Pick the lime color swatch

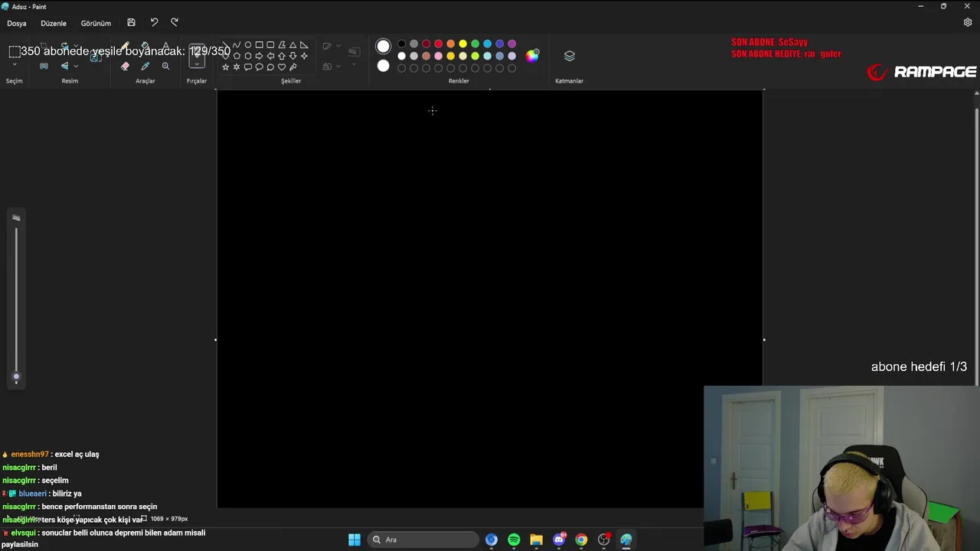coord(475,56)
